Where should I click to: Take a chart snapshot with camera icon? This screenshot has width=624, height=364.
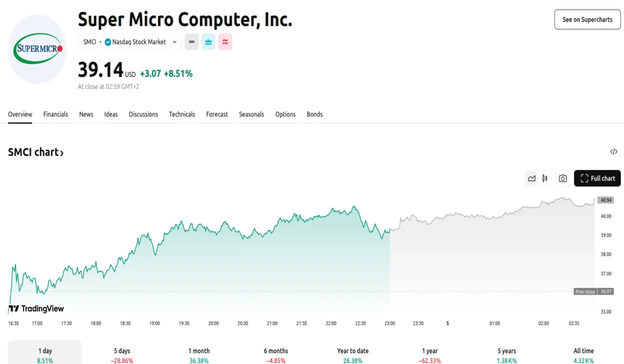coord(563,178)
